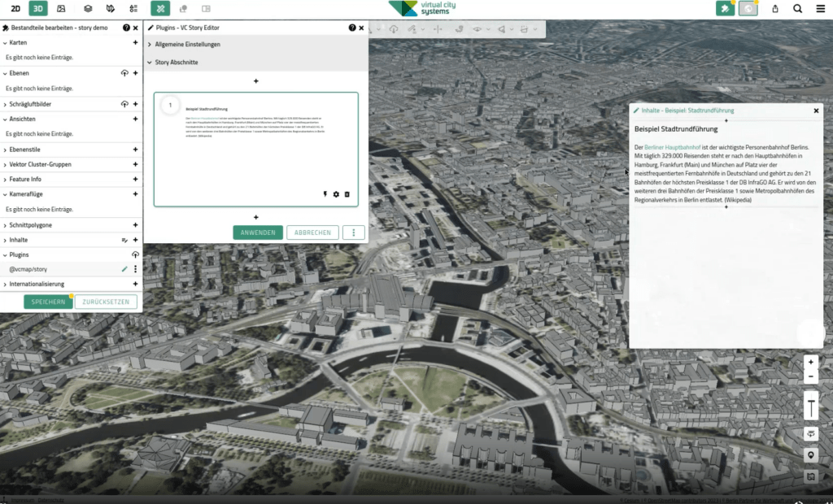Click the SPEICHERN button

(x=48, y=302)
